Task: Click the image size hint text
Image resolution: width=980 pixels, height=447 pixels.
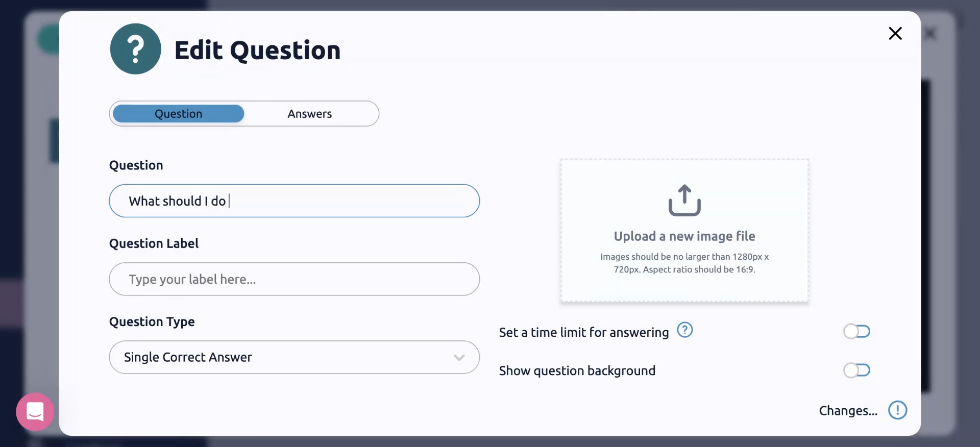Action: (684, 263)
